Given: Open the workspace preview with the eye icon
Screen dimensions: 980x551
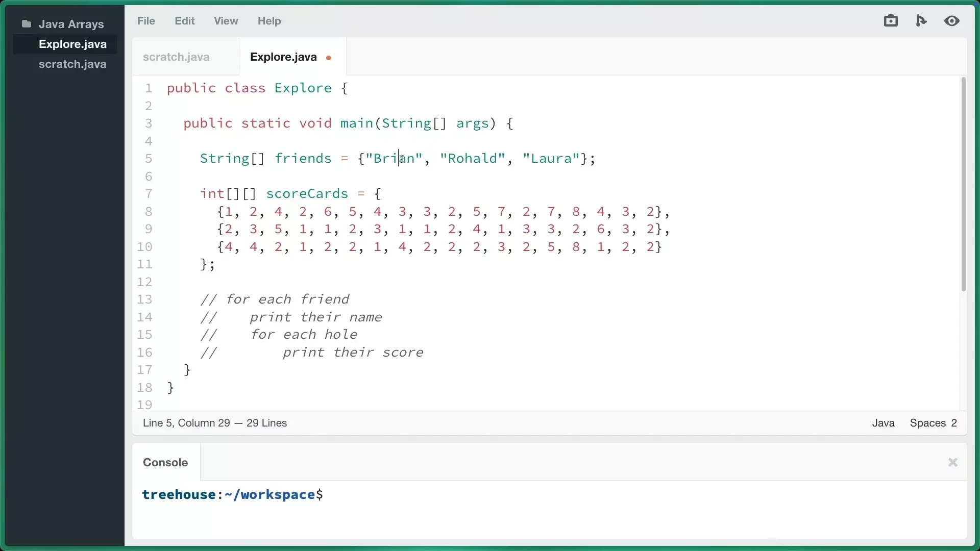Looking at the screenshot, I should click(x=952, y=21).
